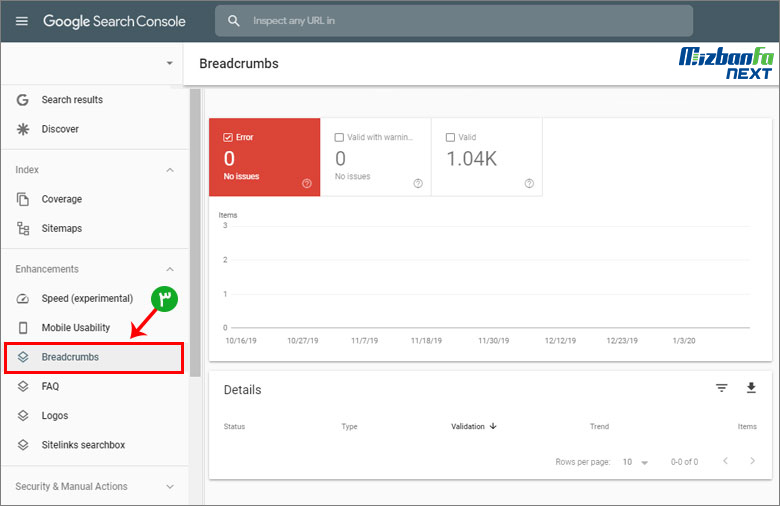
Task: Open the Details filter icon
Action: point(721,388)
